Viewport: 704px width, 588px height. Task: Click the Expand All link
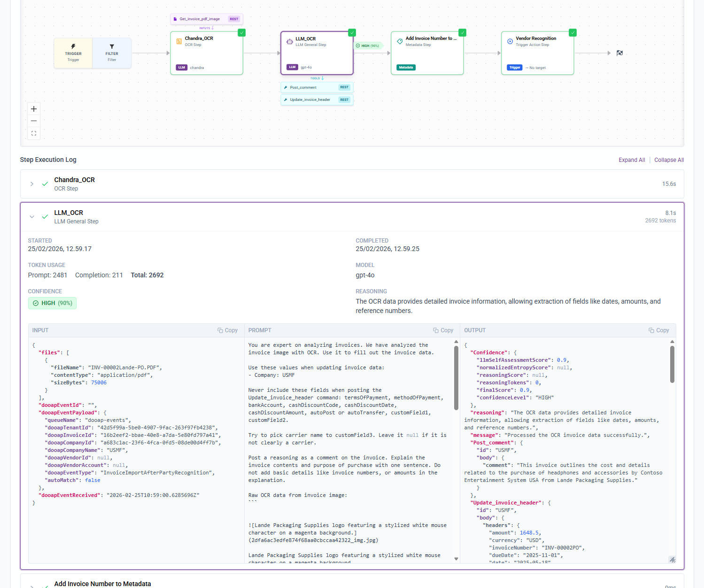point(632,160)
